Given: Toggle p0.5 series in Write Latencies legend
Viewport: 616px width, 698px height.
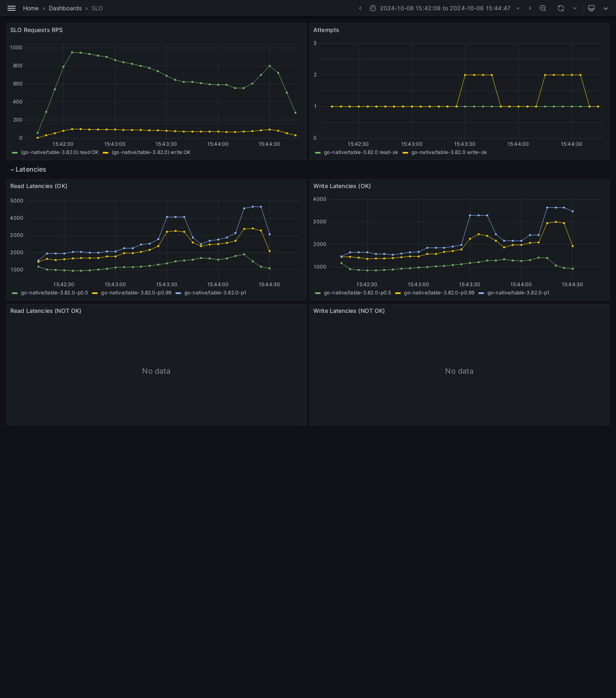Looking at the screenshot, I should click(357, 293).
